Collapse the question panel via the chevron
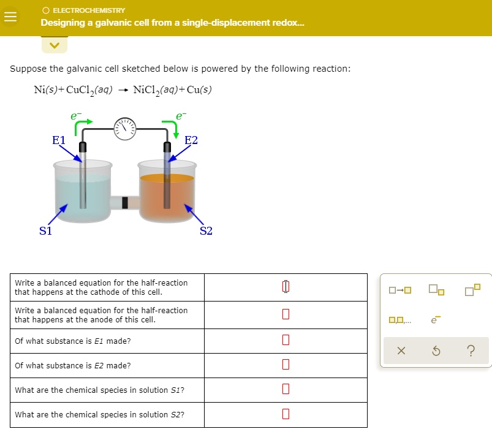Screen dimensions: 492x448 coord(54,44)
